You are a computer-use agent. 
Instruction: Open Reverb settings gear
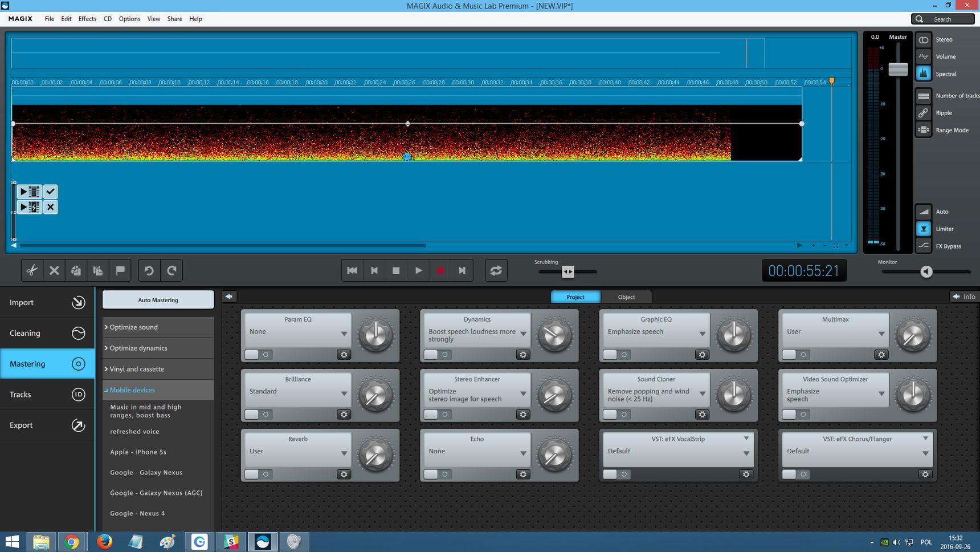(x=344, y=474)
